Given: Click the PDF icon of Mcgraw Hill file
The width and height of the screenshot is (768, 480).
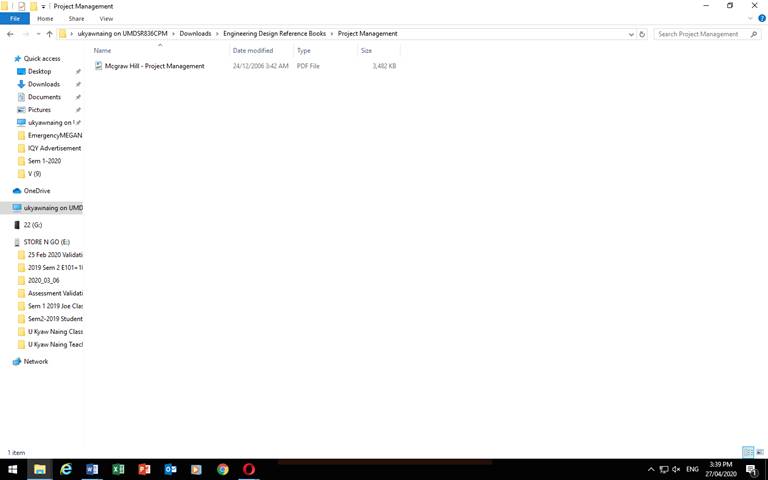Looking at the screenshot, I should tap(98, 66).
